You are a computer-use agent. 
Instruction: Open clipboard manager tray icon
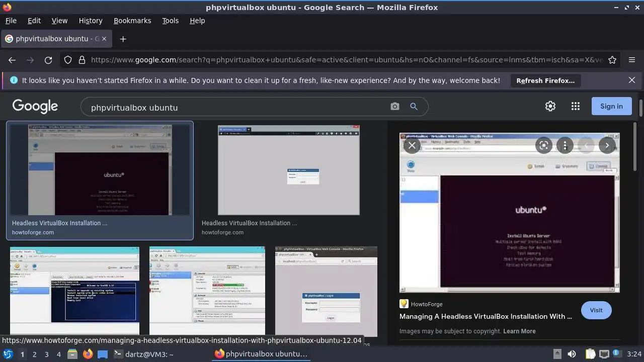pos(590,354)
